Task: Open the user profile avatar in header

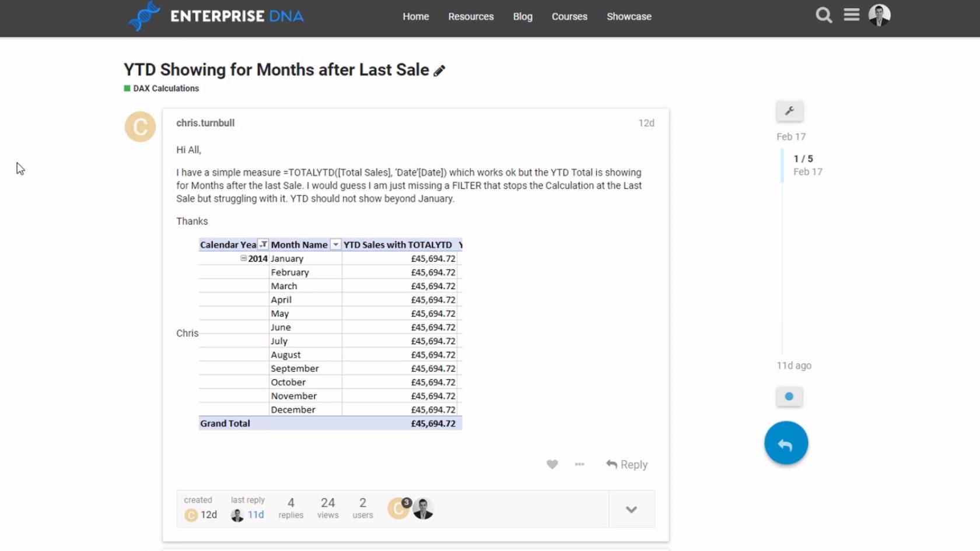Action: click(879, 15)
